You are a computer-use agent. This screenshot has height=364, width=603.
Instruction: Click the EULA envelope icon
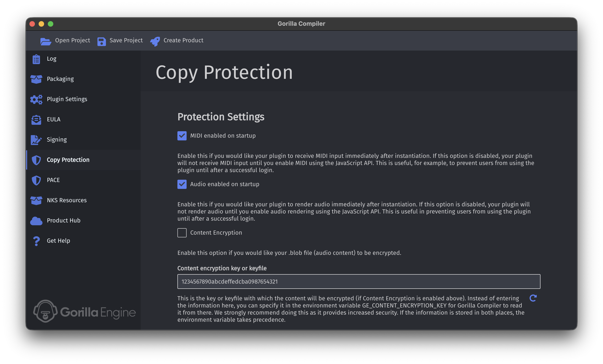tap(36, 120)
